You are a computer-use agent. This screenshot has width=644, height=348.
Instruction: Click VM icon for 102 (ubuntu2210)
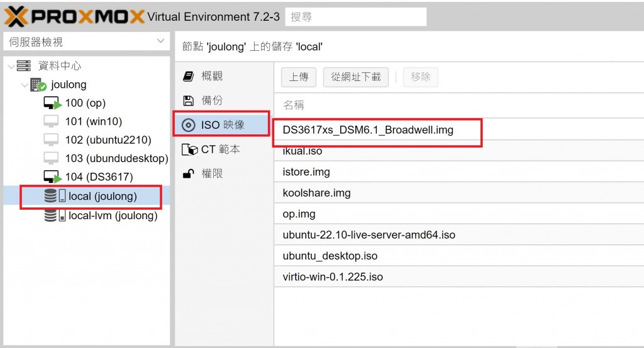tap(51, 140)
